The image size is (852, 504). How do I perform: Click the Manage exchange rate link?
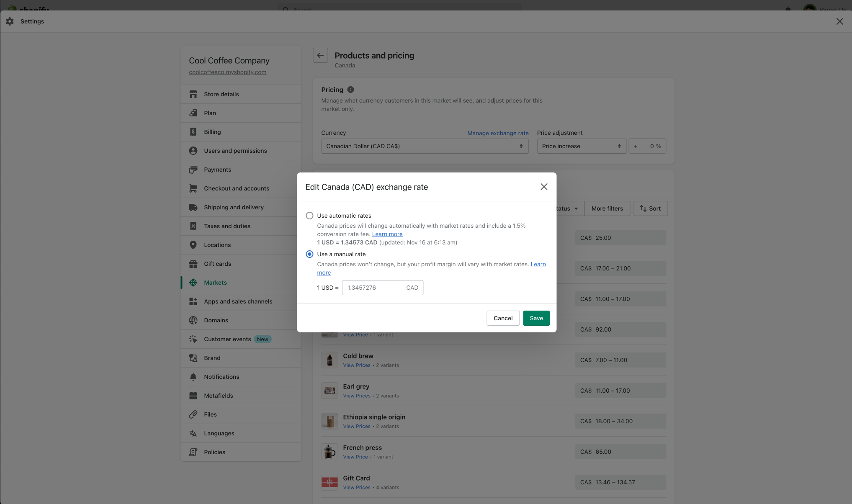498,133
